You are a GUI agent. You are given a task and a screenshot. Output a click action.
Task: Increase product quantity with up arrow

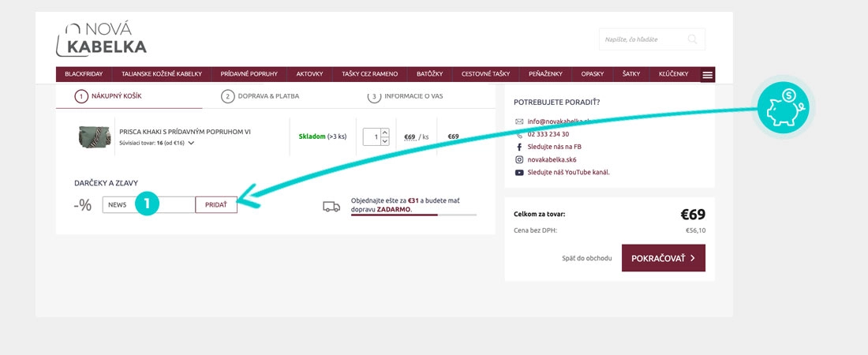coord(384,132)
